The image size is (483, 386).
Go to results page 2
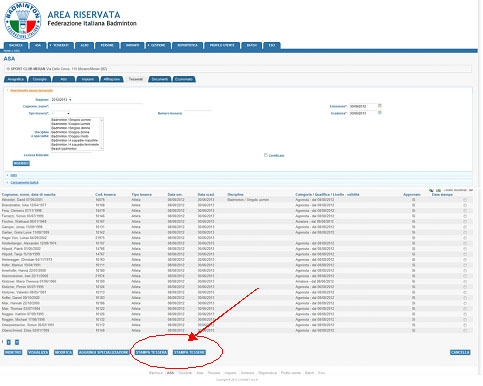[9, 342]
